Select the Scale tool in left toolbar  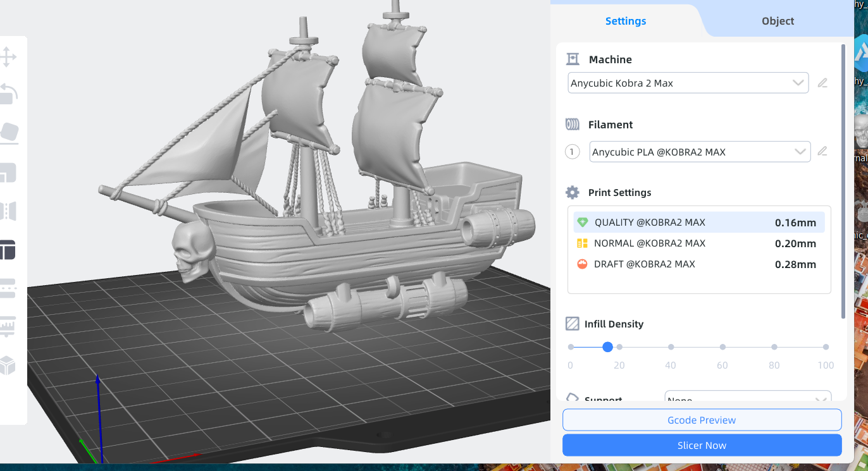[8, 172]
